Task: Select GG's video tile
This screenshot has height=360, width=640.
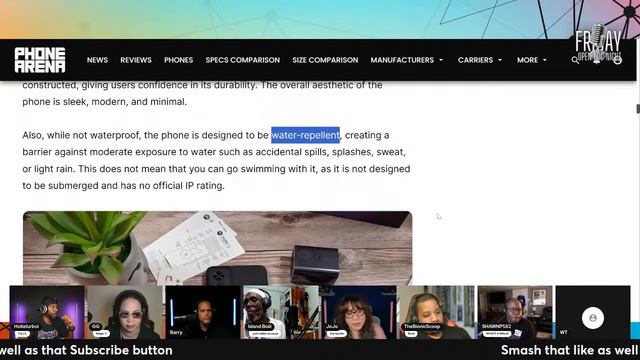Action: [125, 312]
